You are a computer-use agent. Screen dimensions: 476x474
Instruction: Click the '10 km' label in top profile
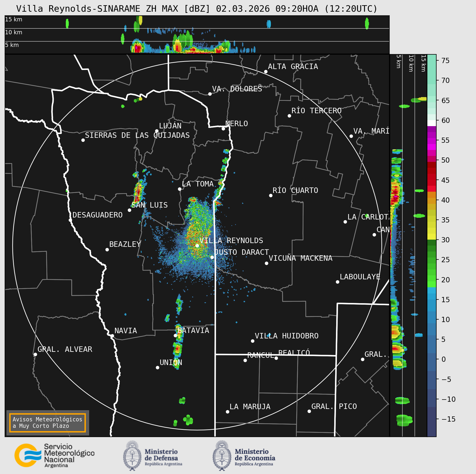tap(14, 32)
